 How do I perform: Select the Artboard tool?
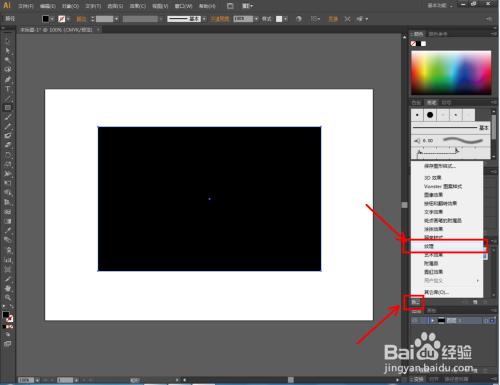coord(8,269)
